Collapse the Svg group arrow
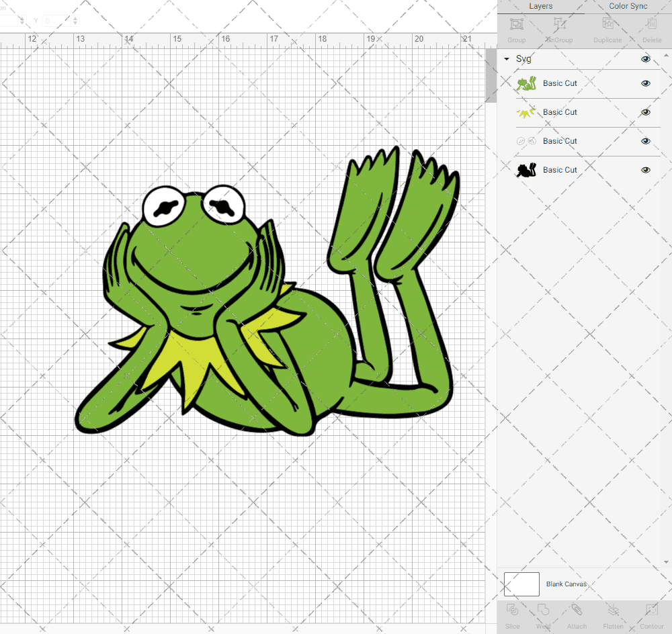 pos(507,59)
